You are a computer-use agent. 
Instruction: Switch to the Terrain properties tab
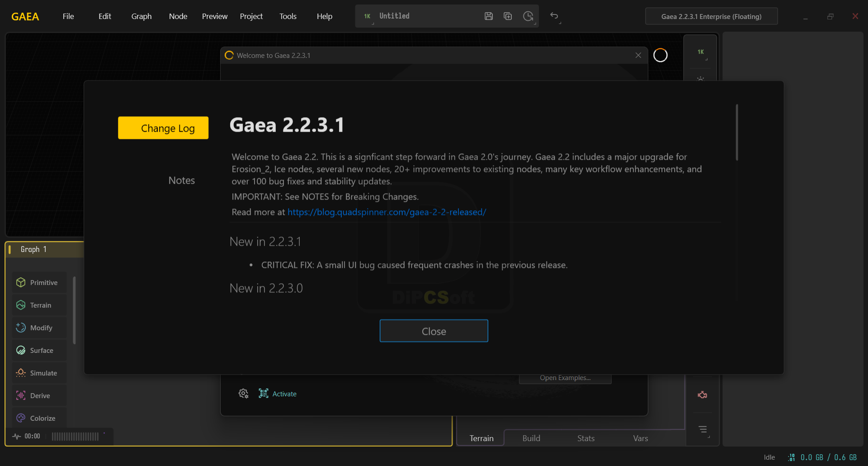(x=481, y=438)
